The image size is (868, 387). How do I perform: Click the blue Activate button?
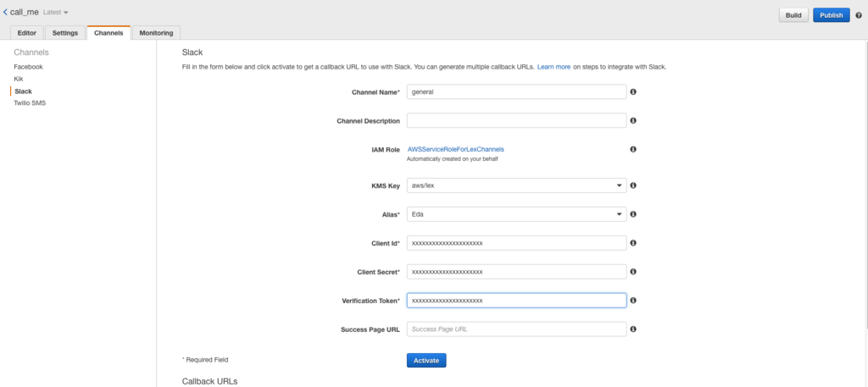point(426,361)
